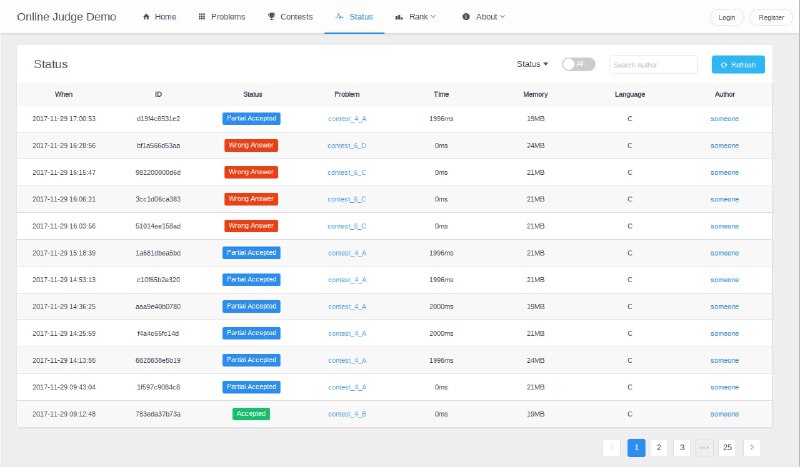The image size is (800, 467).
Task: Go to page 2
Action: coord(659,448)
